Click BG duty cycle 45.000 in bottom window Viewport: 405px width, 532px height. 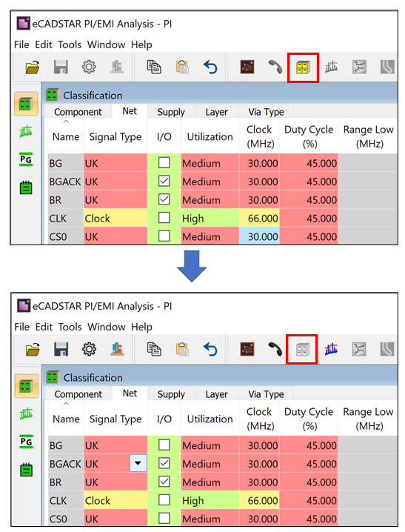(x=309, y=445)
